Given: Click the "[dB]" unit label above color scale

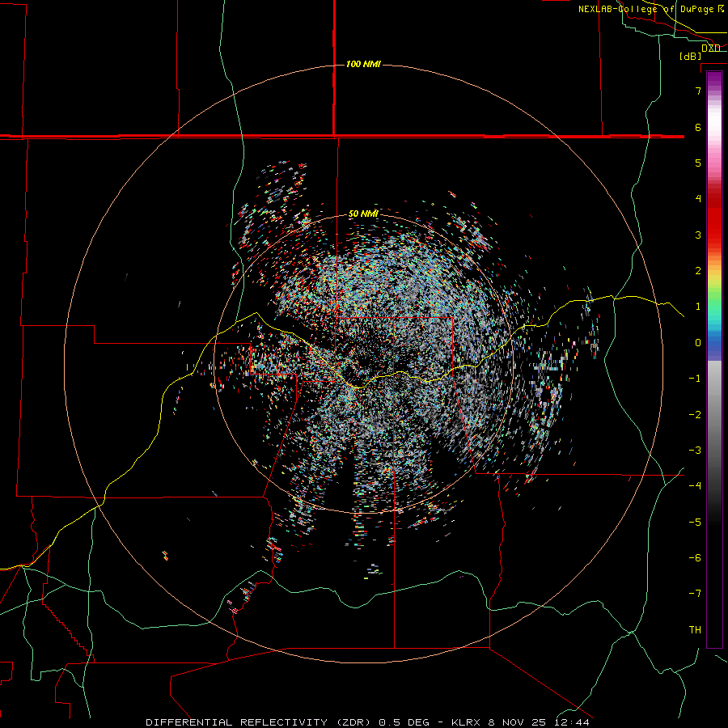Looking at the screenshot, I should point(690,56).
